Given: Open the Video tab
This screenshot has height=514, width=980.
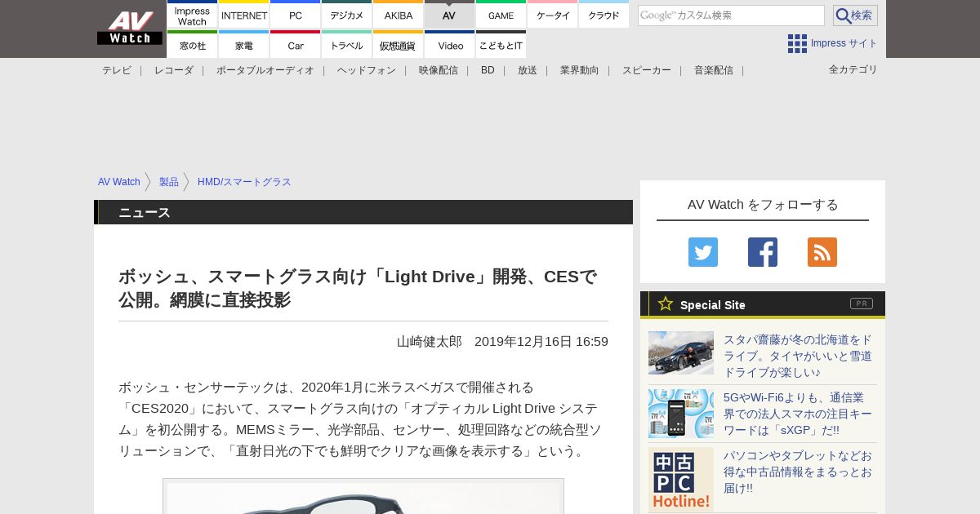Looking at the screenshot, I should click(449, 45).
